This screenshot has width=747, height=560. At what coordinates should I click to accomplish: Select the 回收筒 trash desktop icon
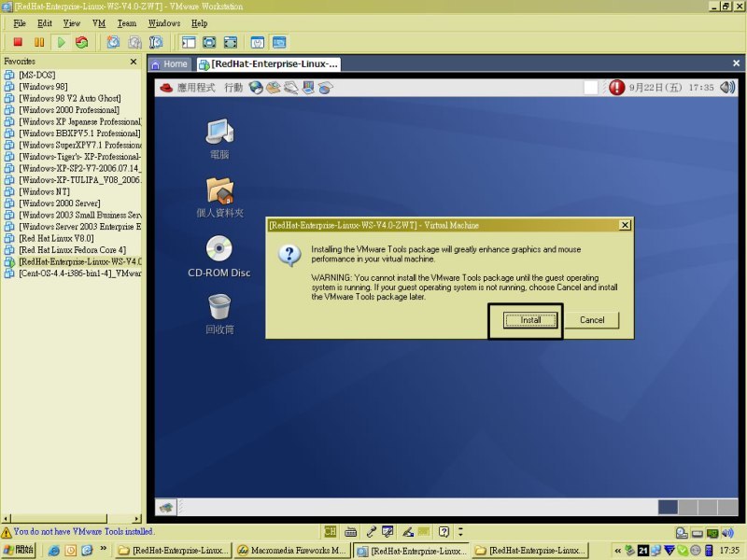(219, 315)
